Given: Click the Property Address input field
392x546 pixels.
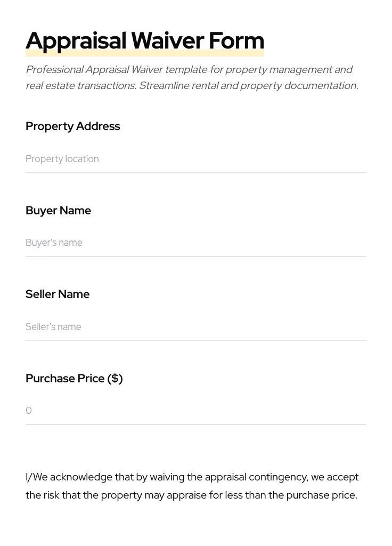Looking at the screenshot, I should 195,159.
